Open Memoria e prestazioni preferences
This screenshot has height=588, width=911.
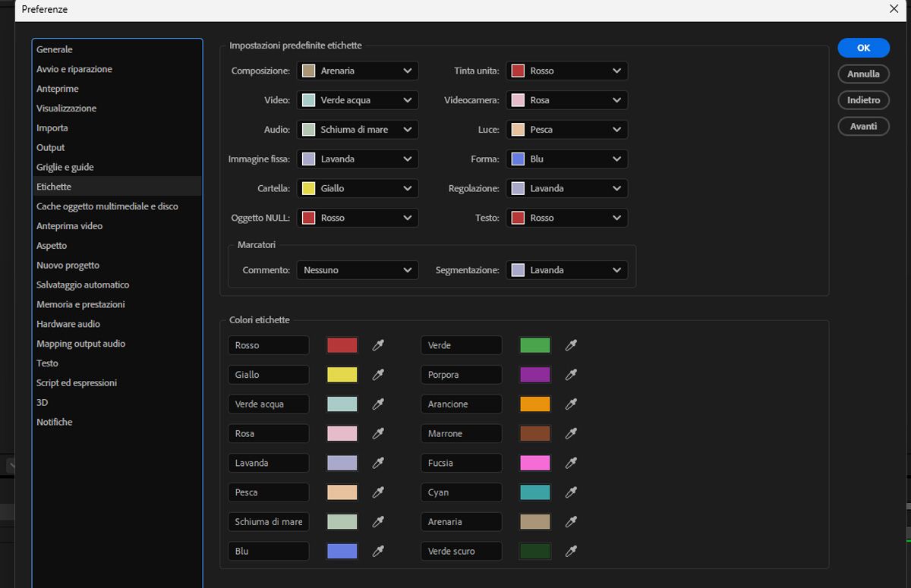(118, 304)
